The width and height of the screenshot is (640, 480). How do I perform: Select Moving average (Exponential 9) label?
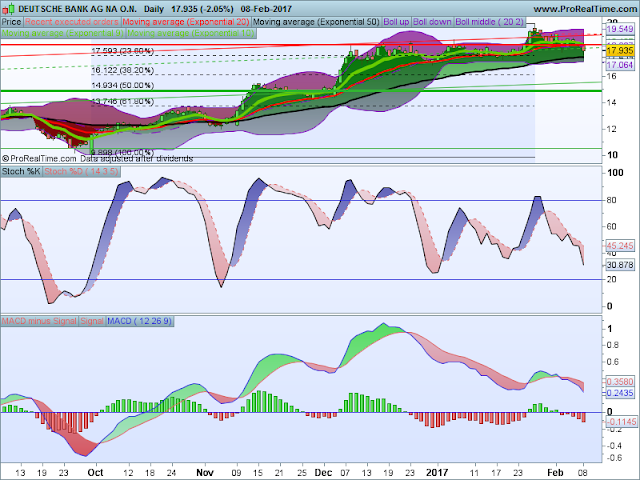(62, 33)
